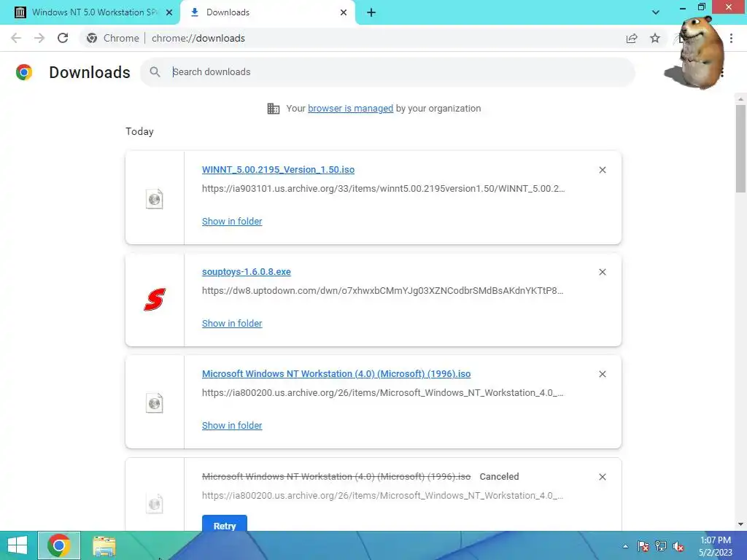Click the completed NT Workstation ISO's ia800200 source URL
The height and width of the screenshot is (560, 747).
click(x=382, y=393)
